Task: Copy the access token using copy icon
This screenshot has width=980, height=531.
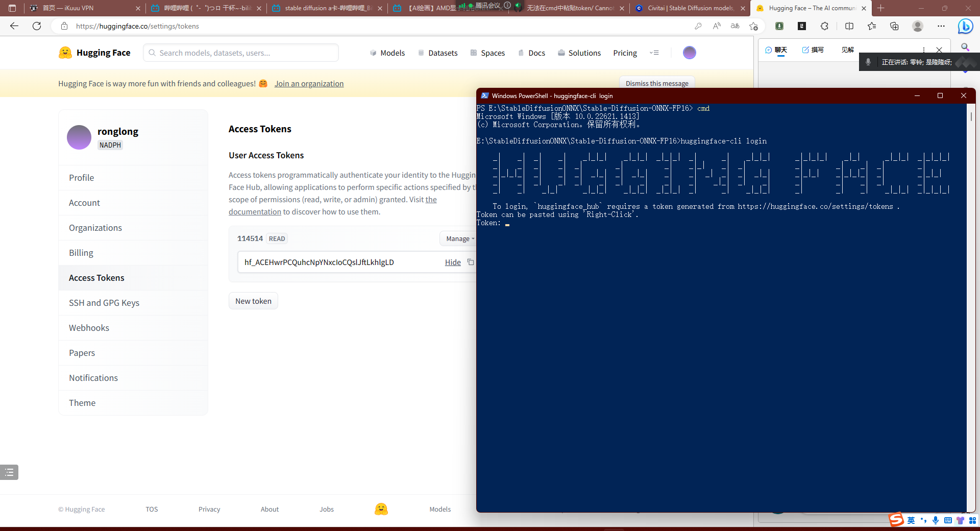Action: click(x=471, y=262)
